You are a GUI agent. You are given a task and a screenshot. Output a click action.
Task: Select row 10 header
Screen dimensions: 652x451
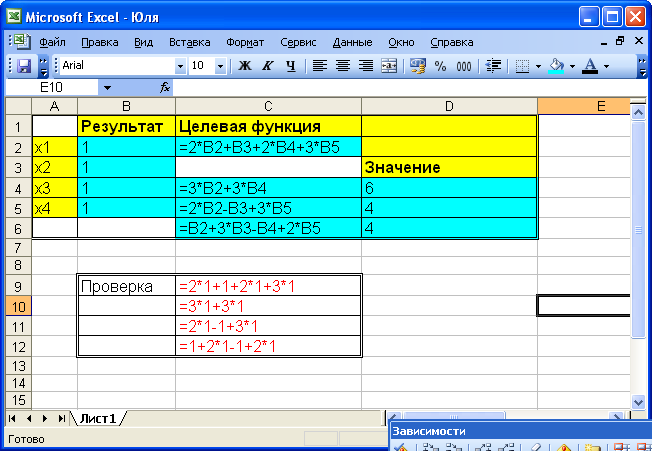[18, 307]
